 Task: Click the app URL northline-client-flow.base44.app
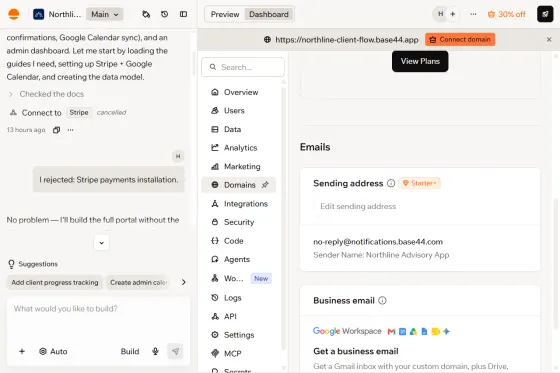click(346, 40)
